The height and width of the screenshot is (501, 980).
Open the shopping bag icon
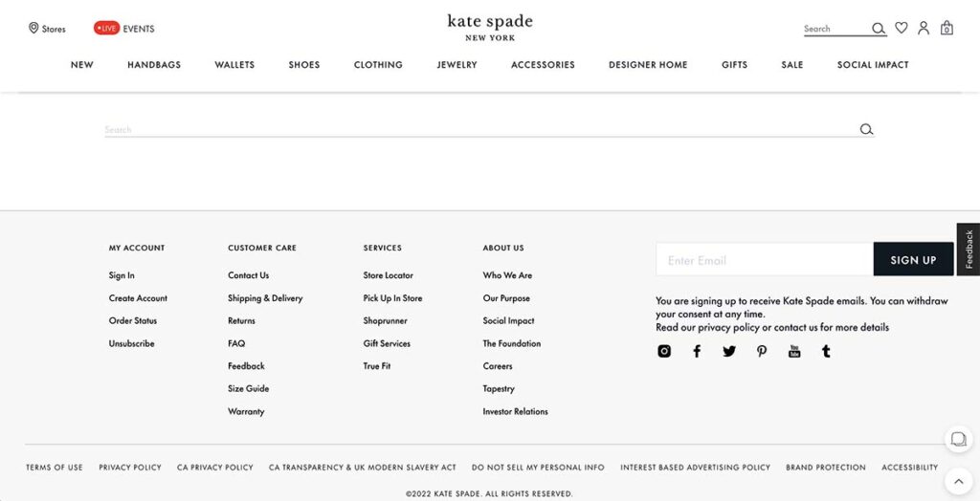coord(947,28)
